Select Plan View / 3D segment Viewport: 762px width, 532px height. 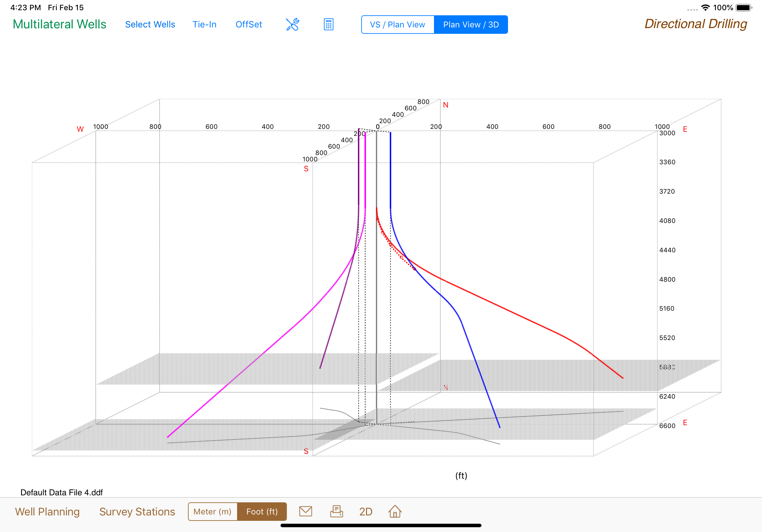pyautogui.click(x=471, y=25)
